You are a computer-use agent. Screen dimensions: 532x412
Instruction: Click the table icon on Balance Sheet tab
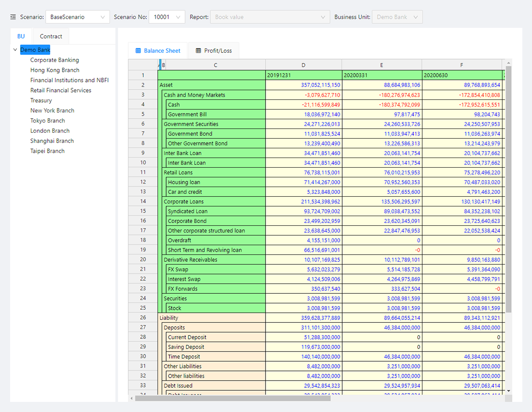(138, 51)
